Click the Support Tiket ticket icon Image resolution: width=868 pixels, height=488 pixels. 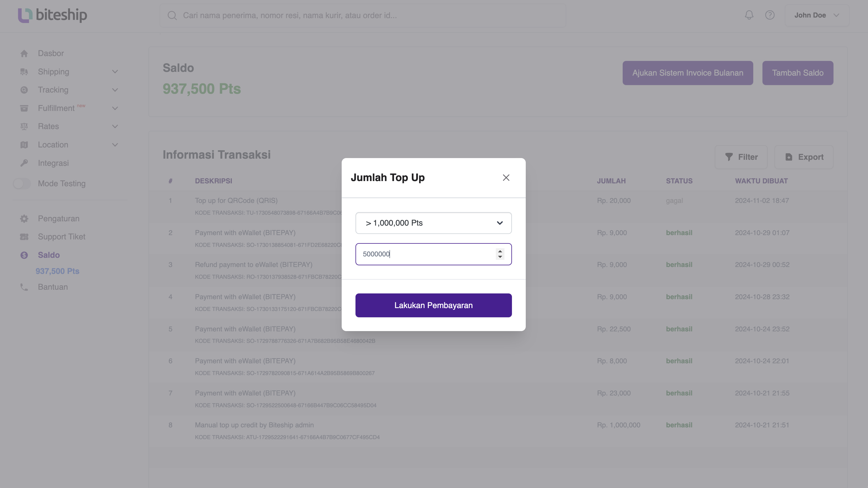24,237
